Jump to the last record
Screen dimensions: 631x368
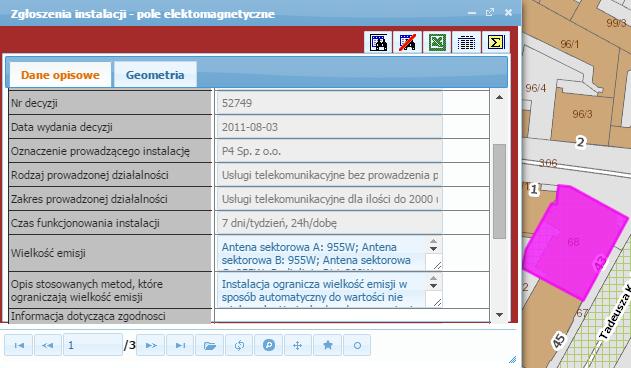[x=180, y=345]
